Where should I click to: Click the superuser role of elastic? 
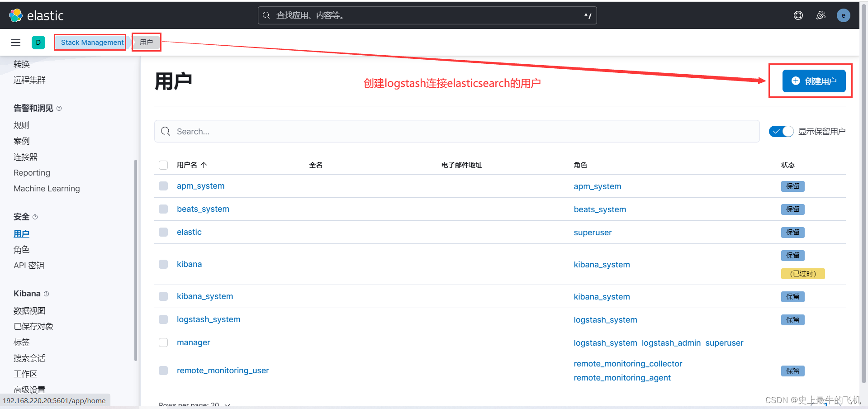[593, 233]
